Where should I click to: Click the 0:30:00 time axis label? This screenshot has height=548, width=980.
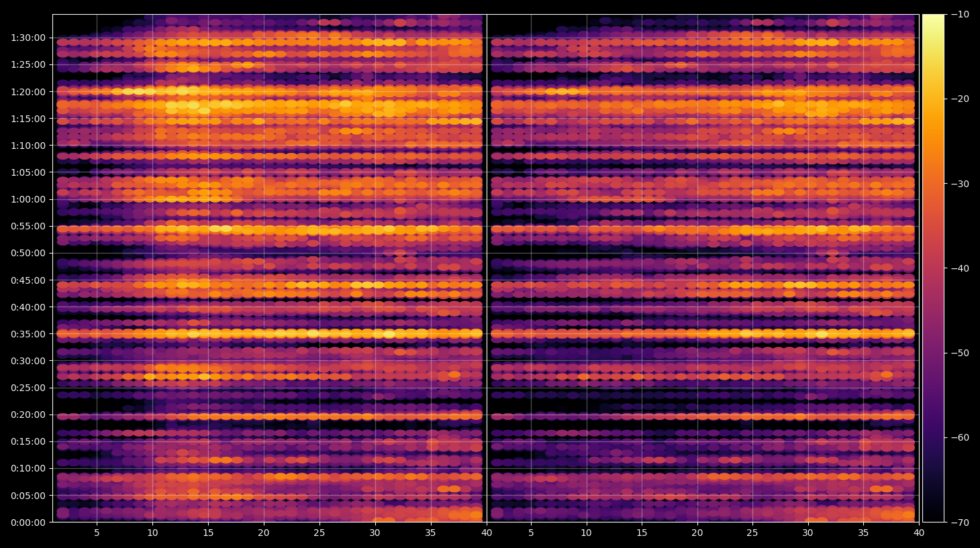click(x=28, y=361)
